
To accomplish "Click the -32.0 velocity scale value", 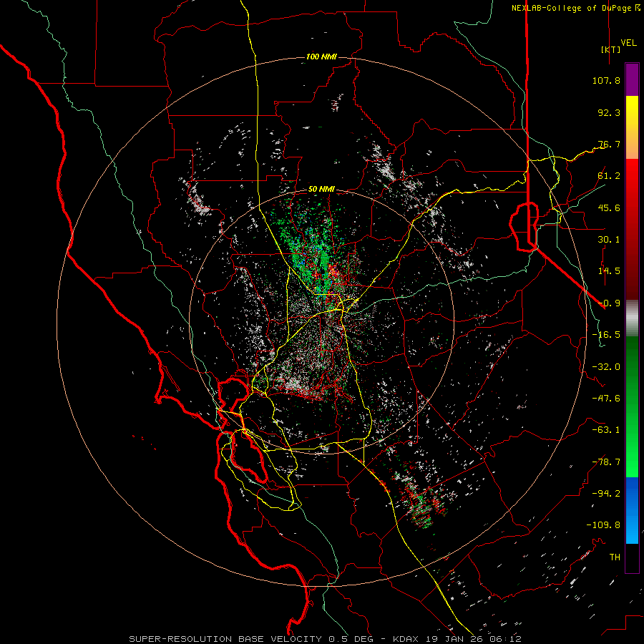I will tap(606, 367).
